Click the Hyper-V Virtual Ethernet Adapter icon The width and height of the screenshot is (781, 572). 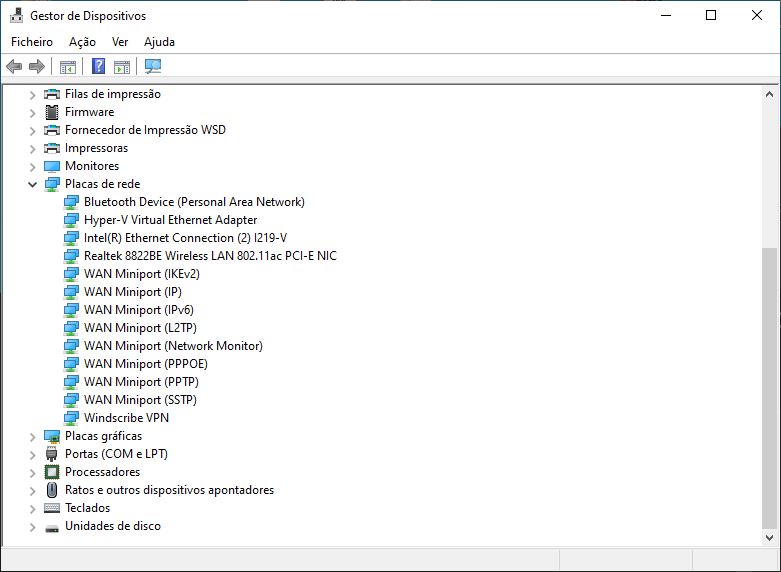[71, 220]
